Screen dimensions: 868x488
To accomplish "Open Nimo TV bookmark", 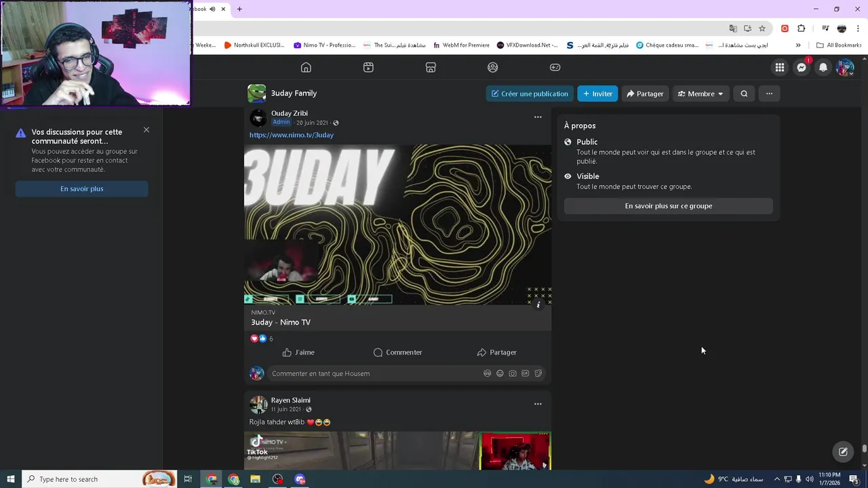I will [325, 45].
